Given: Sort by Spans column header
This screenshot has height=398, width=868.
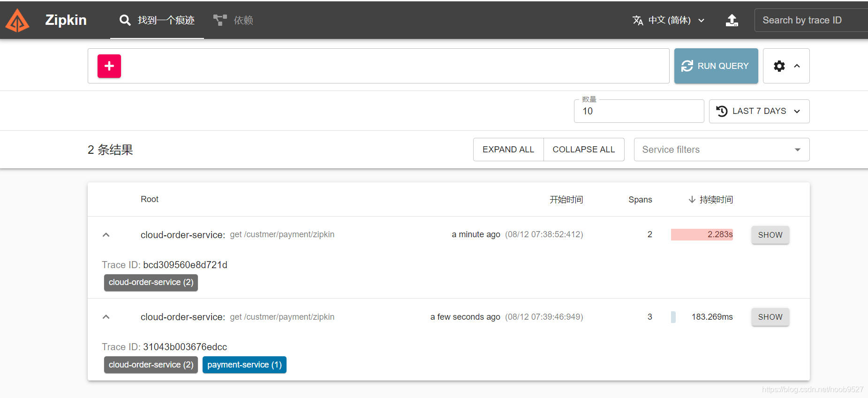Looking at the screenshot, I should tap(640, 200).
